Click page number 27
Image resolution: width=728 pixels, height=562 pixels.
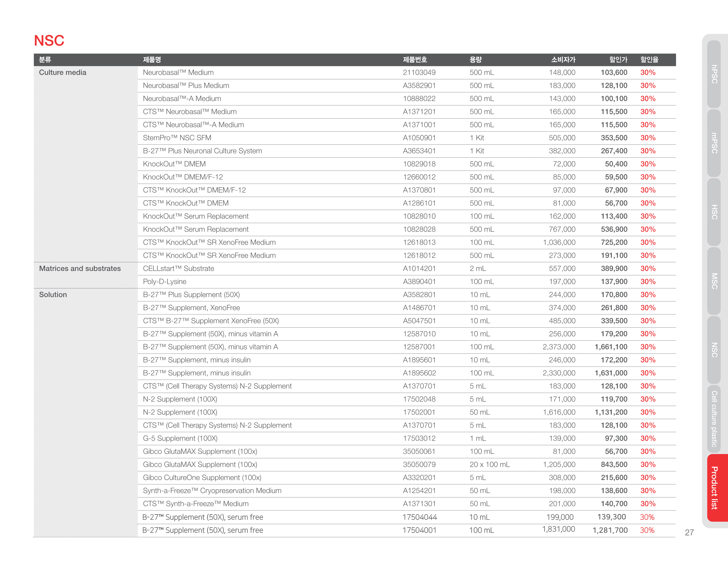click(x=689, y=532)
